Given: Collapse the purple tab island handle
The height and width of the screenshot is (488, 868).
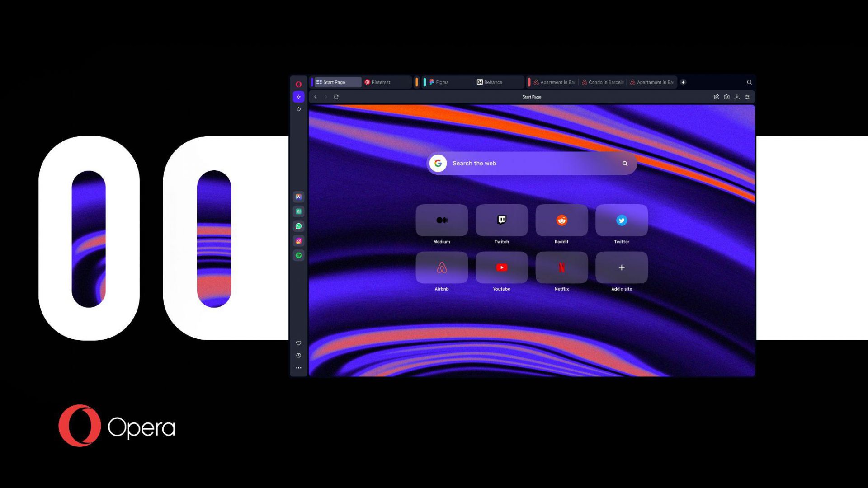Looking at the screenshot, I should click(x=312, y=82).
